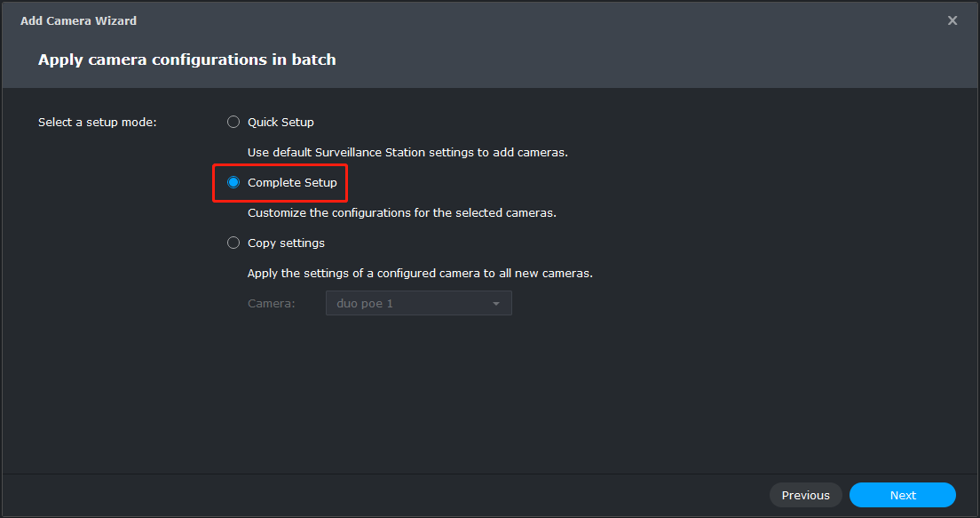
Task: Expand the Camera combo box arrow
Action: point(496,304)
